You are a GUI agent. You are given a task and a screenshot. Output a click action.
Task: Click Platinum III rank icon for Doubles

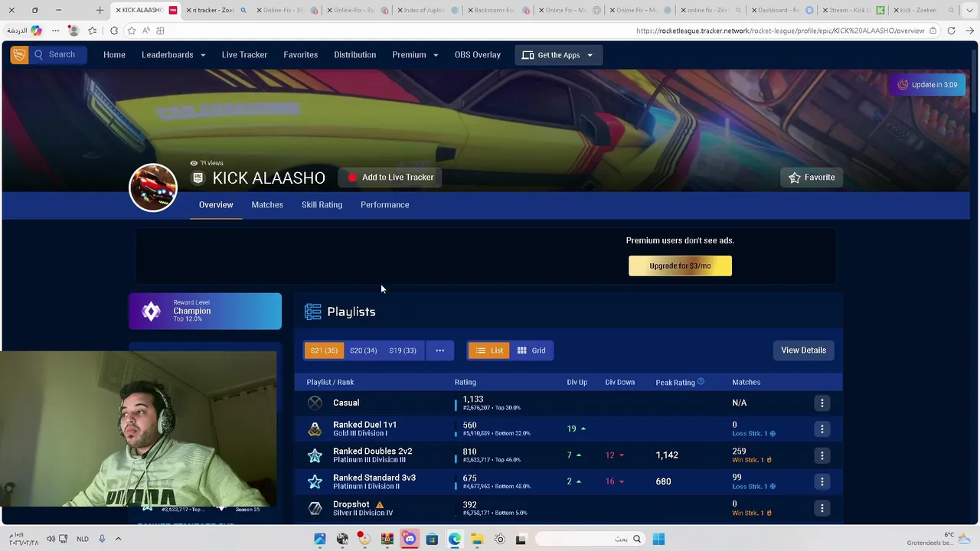315,455
